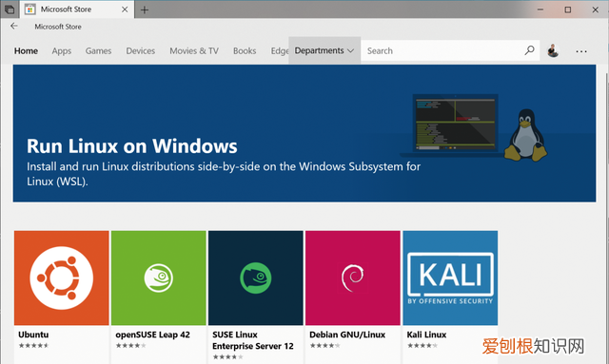
Task: Open the user account avatar
Action: point(553,50)
